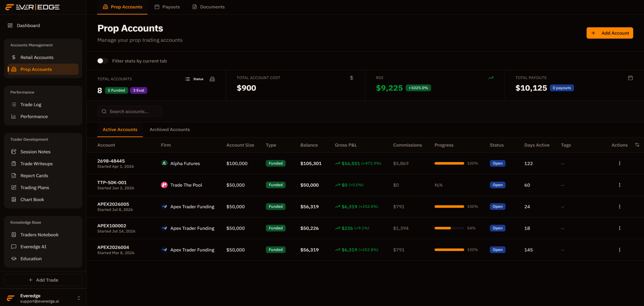Switch to the Prop Accounts top tab

coord(122,7)
